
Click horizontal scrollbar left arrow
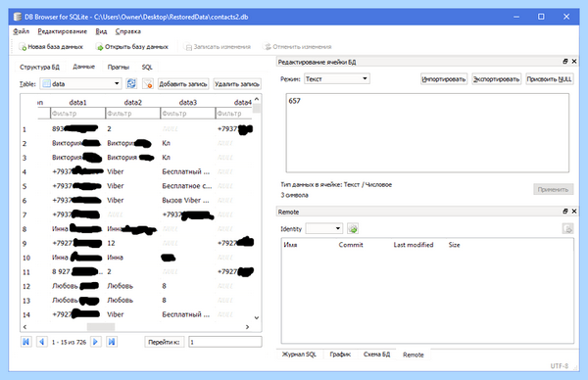click(x=24, y=327)
